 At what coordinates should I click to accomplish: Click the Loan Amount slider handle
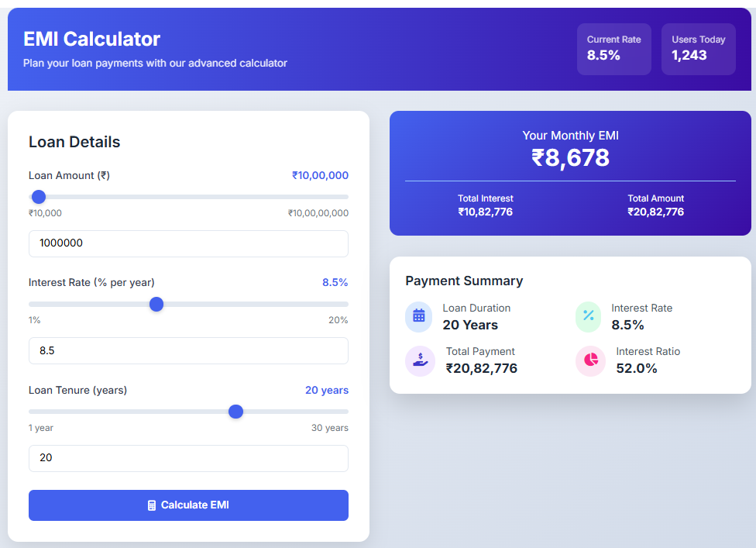click(39, 197)
